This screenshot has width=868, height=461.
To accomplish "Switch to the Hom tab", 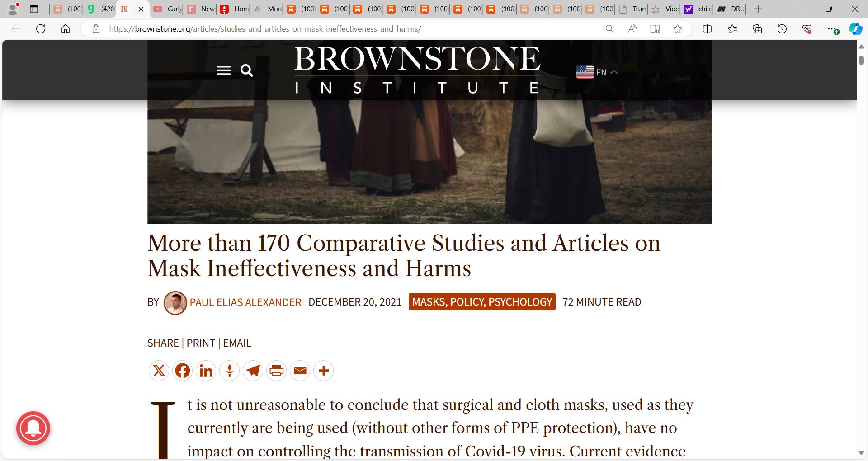I will click(234, 9).
